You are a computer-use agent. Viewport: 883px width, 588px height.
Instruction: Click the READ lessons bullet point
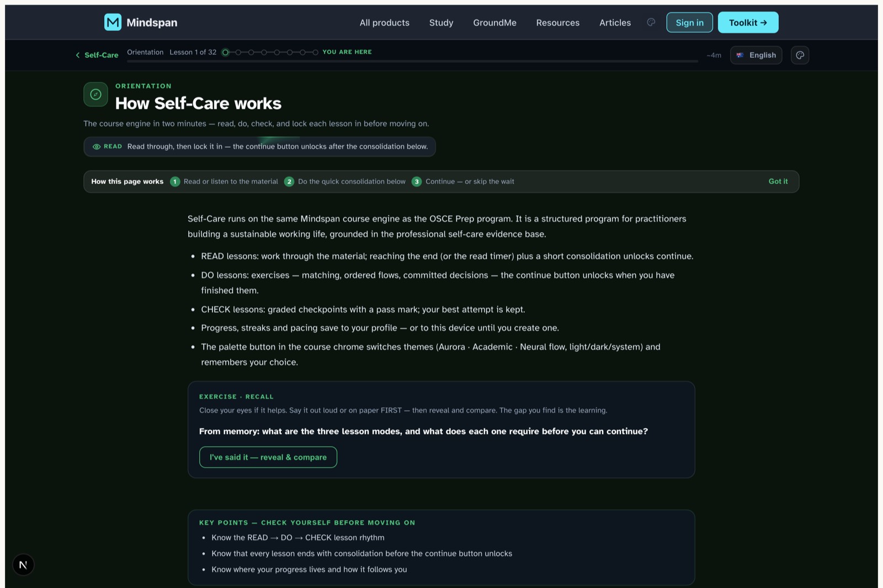point(447,256)
